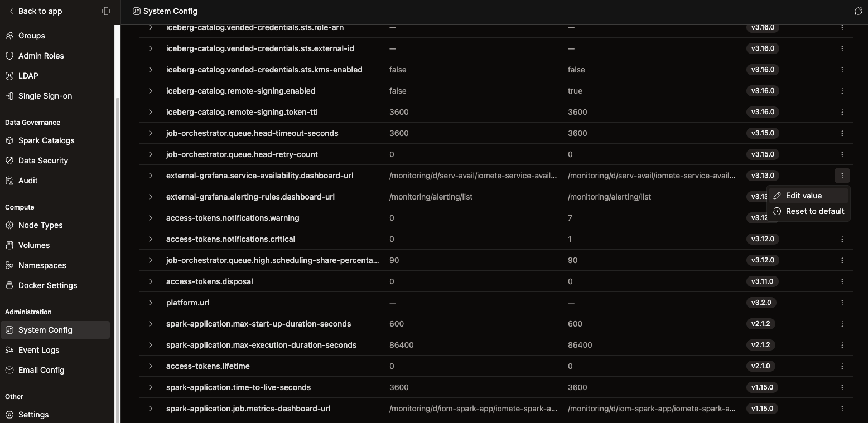Click the Namespaces icon
868x423 pixels.
[9, 265]
